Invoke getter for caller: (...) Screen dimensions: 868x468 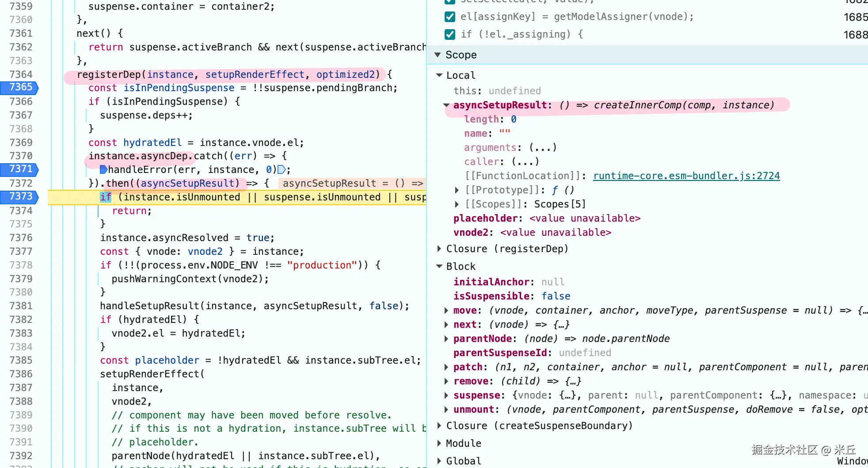525,162
